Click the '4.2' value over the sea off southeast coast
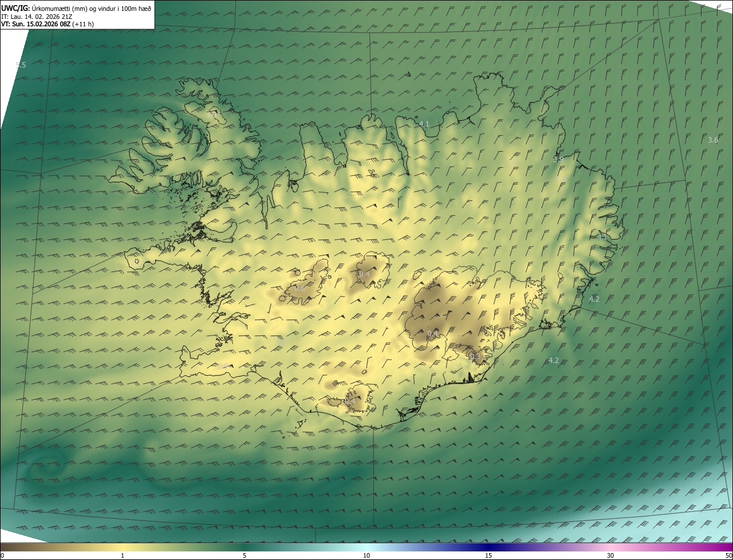The width and height of the screenshot is (733, 560). pyautogui.click(x=553, y=360)
